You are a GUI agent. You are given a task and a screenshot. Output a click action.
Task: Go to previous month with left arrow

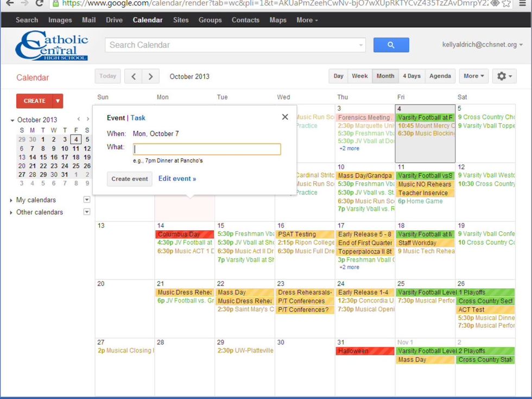tap(134, 77)
